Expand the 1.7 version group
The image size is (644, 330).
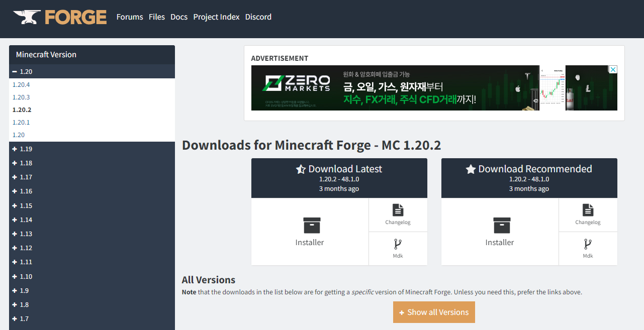tap(92, 319)
